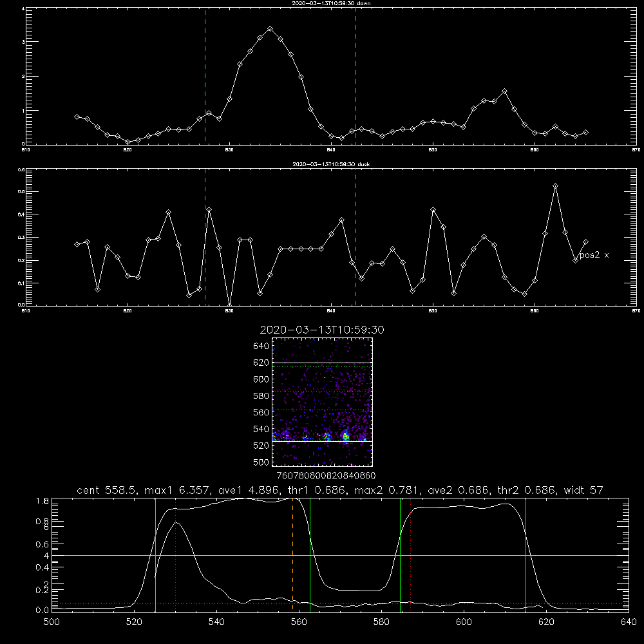
Task: Click the 540 y-axis label of the heat map
Action: pos(261,429)
